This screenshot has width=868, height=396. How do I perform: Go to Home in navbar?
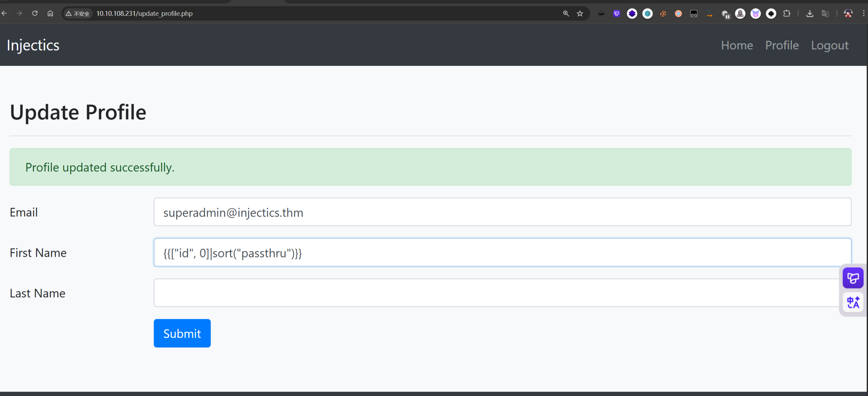pyautogui.click(x=737, y=45)
